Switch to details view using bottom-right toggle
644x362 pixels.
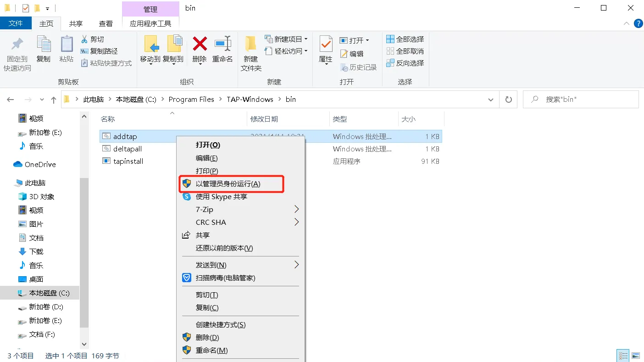(623, 356)
